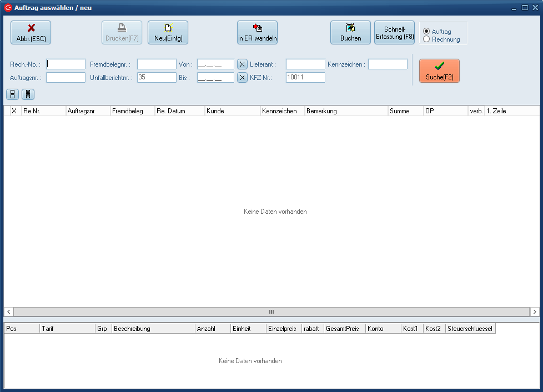Select the Rechnung radio button

[426, 39]
